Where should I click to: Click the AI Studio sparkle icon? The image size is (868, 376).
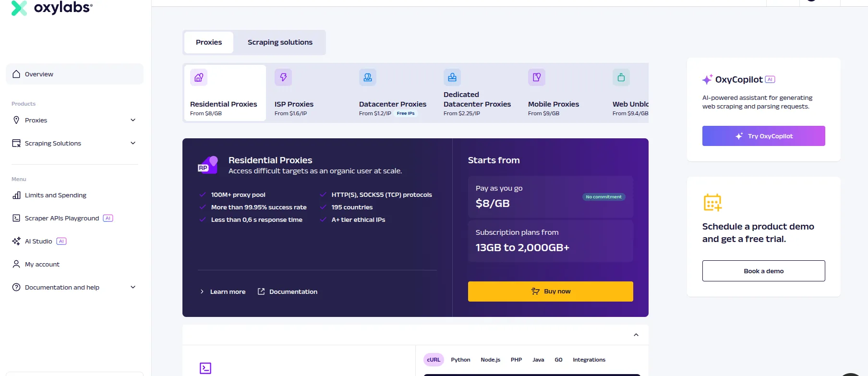pyautogui.click(x=16, y=241)
